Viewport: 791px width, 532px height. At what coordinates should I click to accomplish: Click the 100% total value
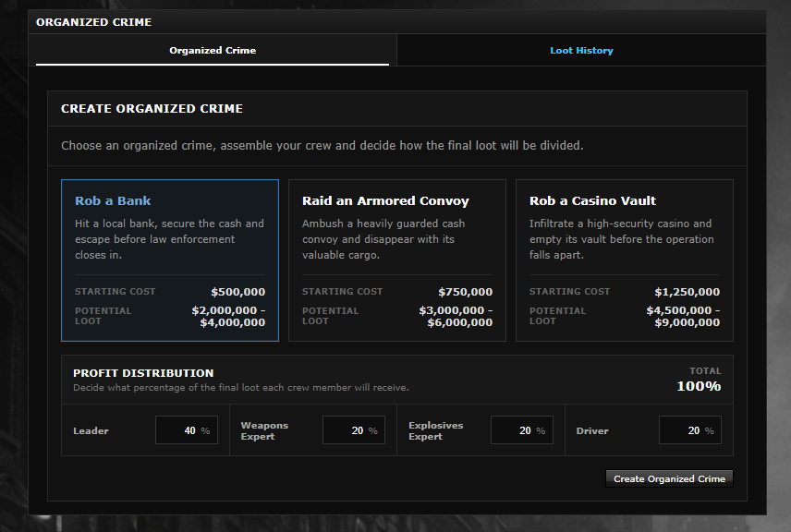pyautogui.click(x=699, y=386)
